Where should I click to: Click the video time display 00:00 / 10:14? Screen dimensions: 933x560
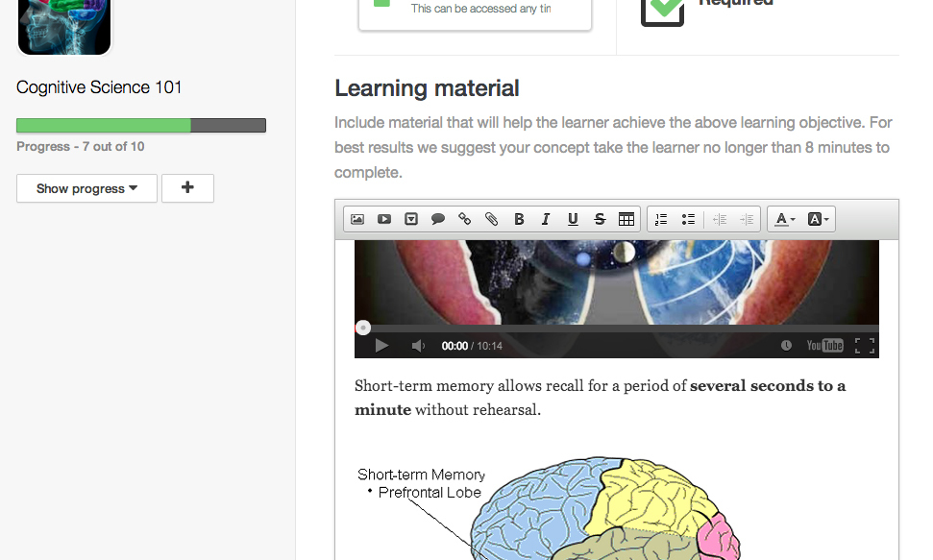472,346
